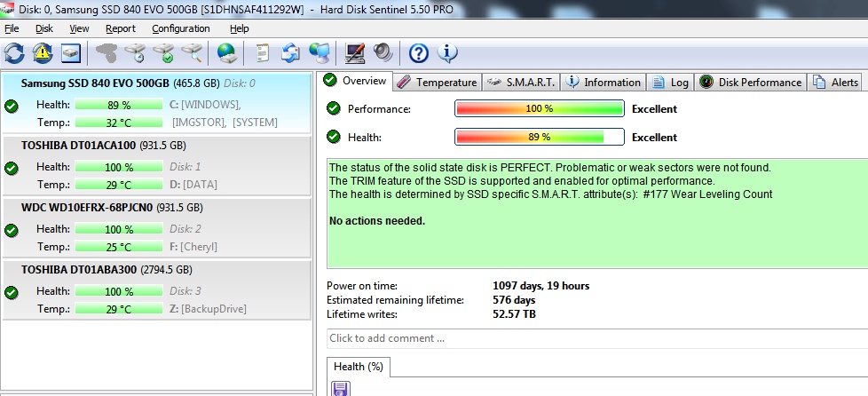Image resolution: width=868 pixels, height=396 pixels.
Task: Open the View menu
Action: click(79, 28)
